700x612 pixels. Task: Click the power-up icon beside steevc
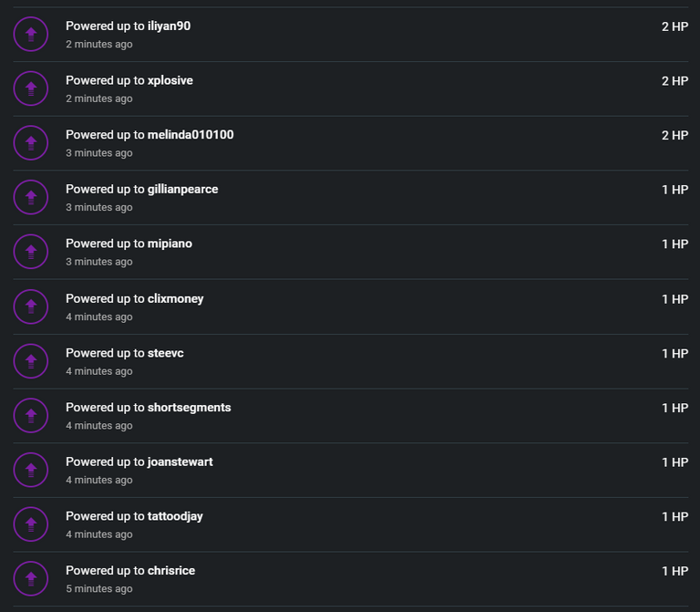(x=31, y=361)
